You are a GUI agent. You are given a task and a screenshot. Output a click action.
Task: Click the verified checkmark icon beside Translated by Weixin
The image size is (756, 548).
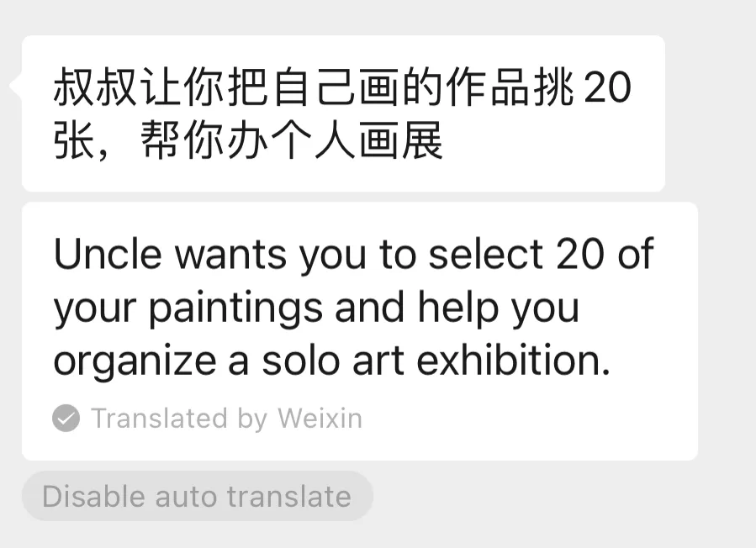(66, 418)
